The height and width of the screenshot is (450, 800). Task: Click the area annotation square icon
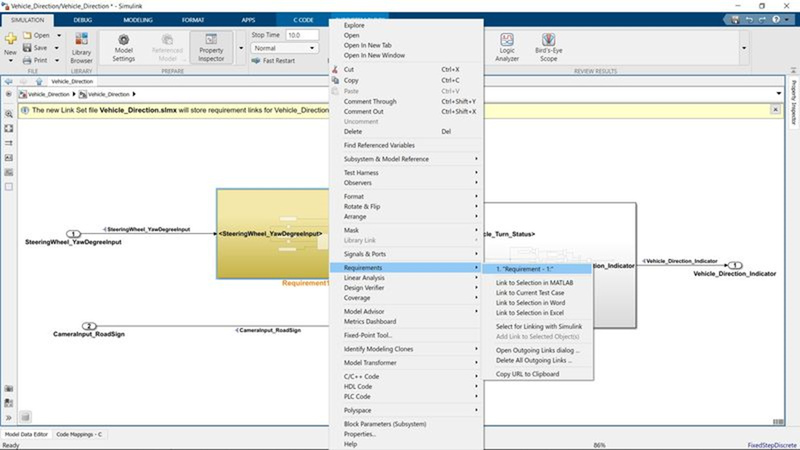pos(9,187)
